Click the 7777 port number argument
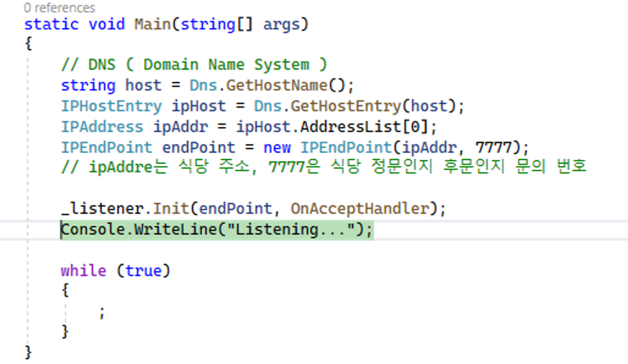Viewport: 628px width, 364px height. (x=493, y=147)
